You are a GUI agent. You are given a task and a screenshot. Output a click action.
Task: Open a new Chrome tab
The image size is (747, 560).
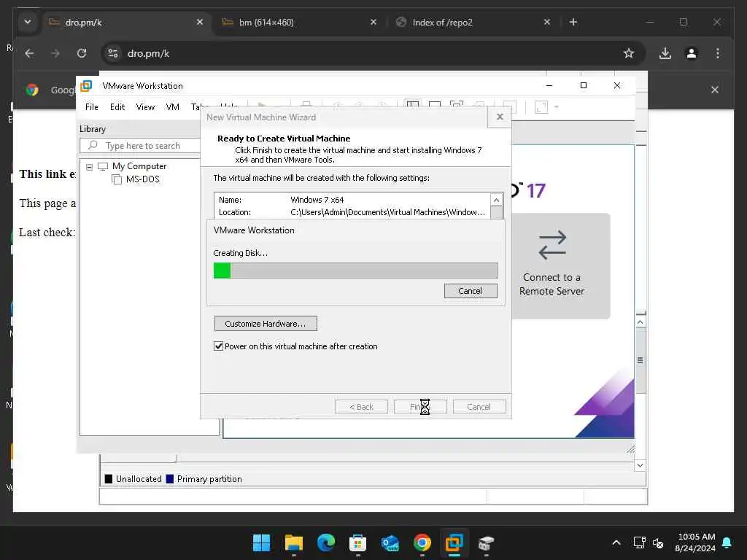573,22
